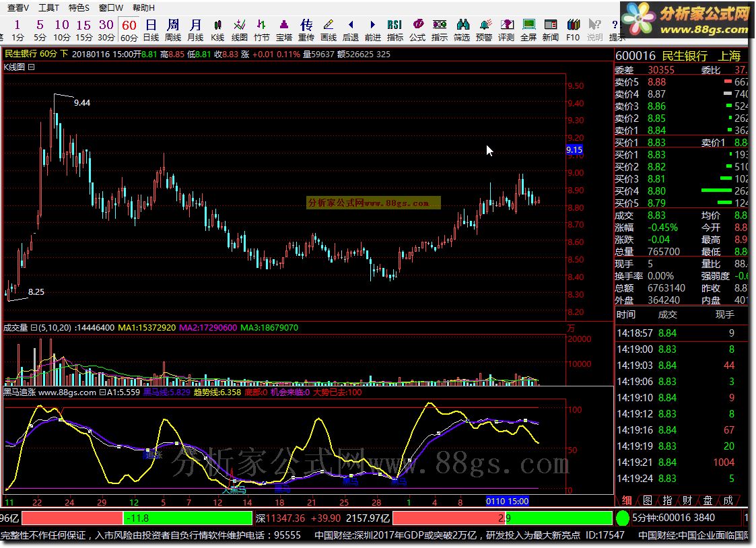Open the 预警 alert bell tool
This screenshot has height=548, width=756.
click(x=484, y=30)
